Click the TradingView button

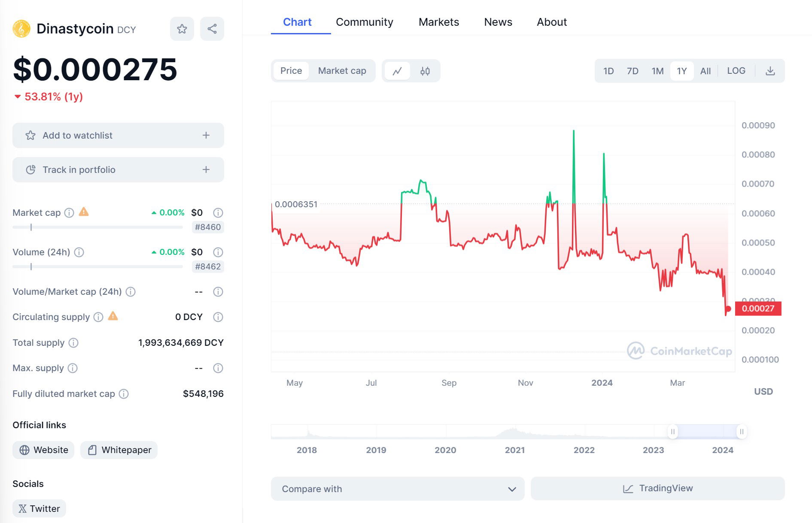(657, 488)
